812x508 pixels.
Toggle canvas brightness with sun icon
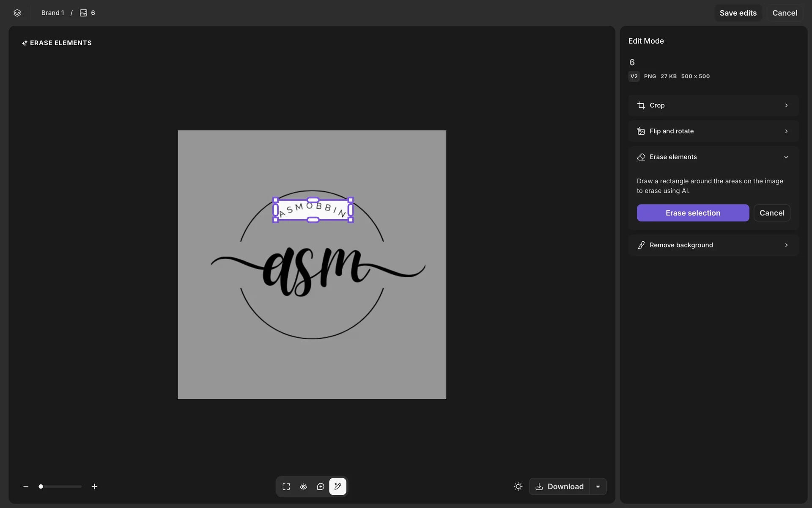pos(518,486)
